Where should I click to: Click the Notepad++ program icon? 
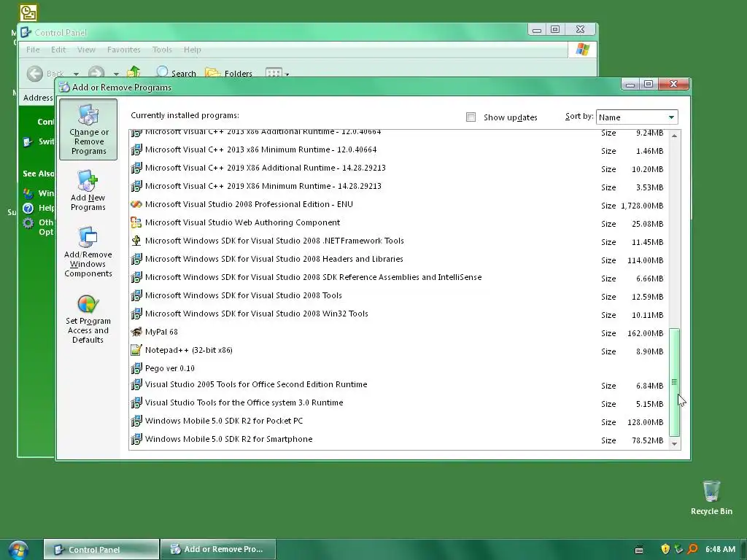pos(136,350)
